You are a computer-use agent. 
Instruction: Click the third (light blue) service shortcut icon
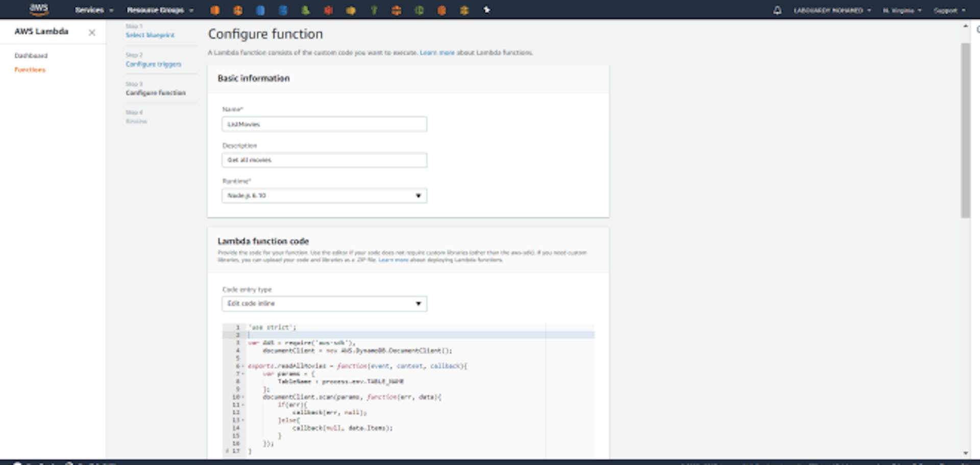(x=260, y=10)
